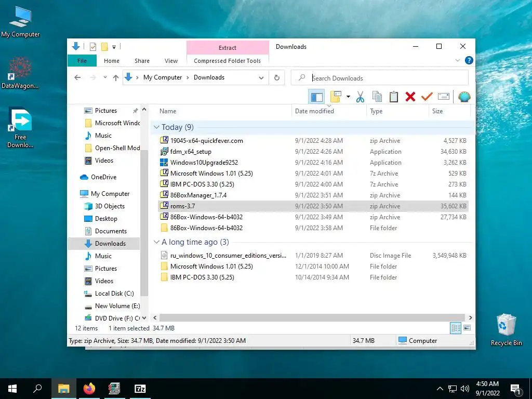Click the Copy toolbar icon
Viewport: 532px width, 399px height.
(x=377, y=97)
